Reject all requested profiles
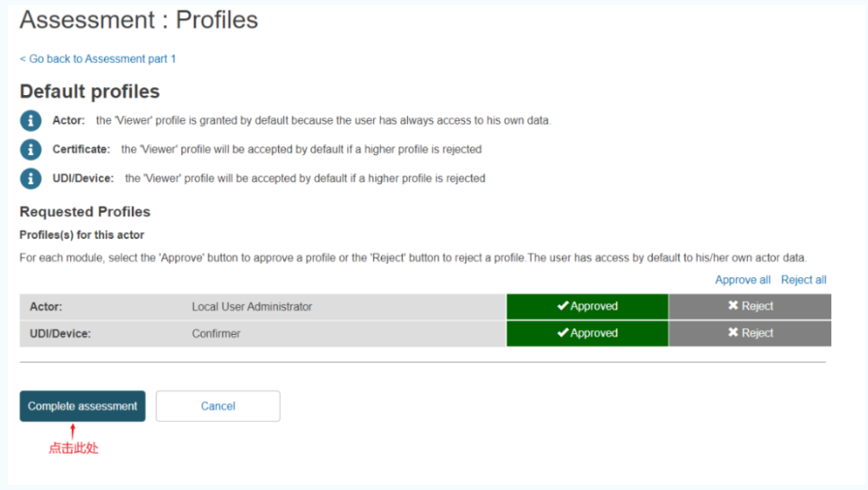The image size is (868, 490). tap(803, 280)
